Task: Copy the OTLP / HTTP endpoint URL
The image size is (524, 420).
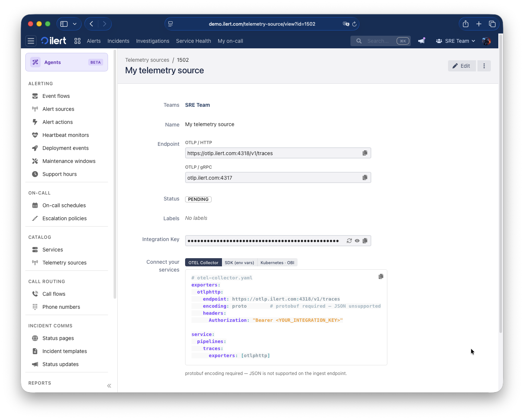Action: pyautogui.click(x=365, y=153)
